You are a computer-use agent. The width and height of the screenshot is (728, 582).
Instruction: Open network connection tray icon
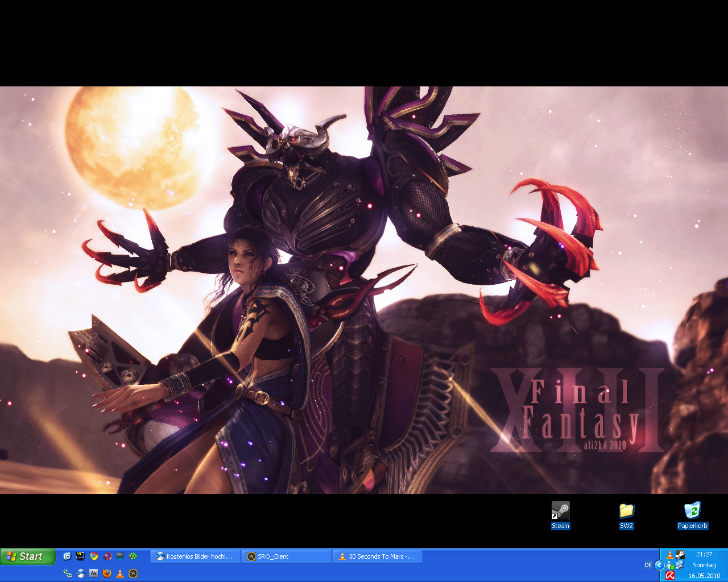coord(679,565)
